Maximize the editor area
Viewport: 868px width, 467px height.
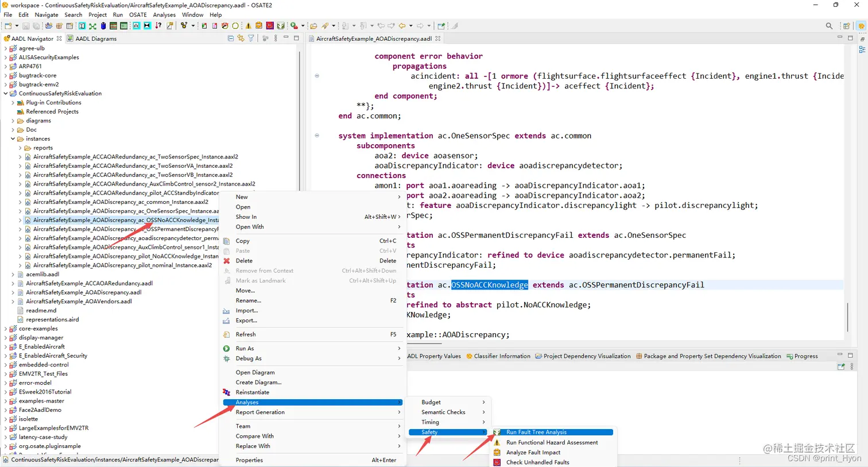850,38
